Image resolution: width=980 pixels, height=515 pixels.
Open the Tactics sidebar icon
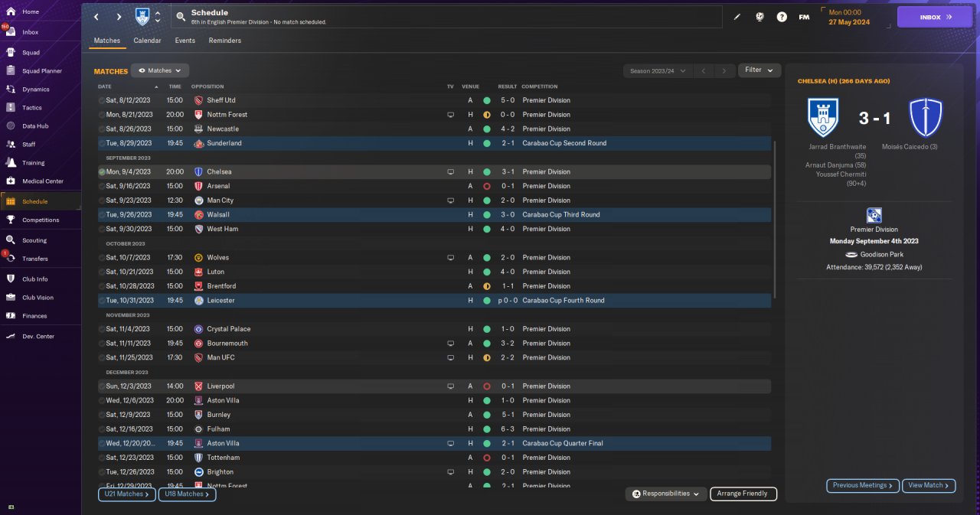click(x=11, y=108)
